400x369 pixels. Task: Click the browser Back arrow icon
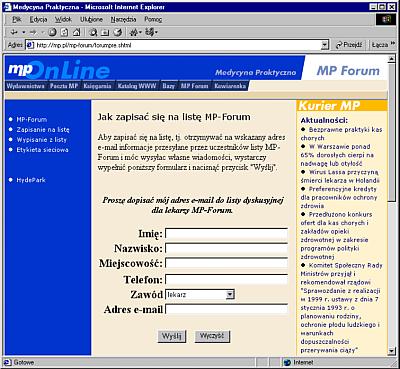pyautogui.click(x=13, y=32)
